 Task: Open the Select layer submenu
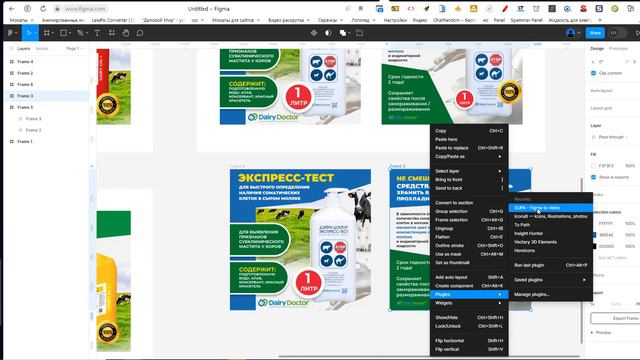tap(469, 171)
